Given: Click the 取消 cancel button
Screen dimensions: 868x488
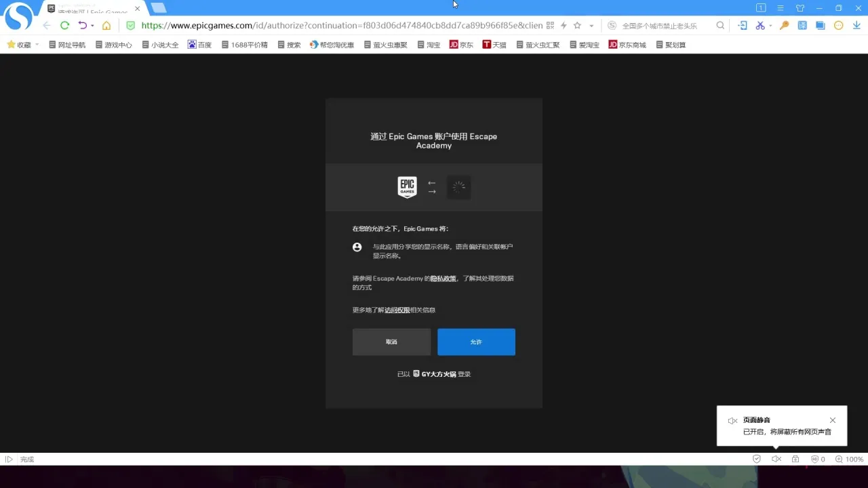Looking at the screenshot, I should click(x=391, y=342).
